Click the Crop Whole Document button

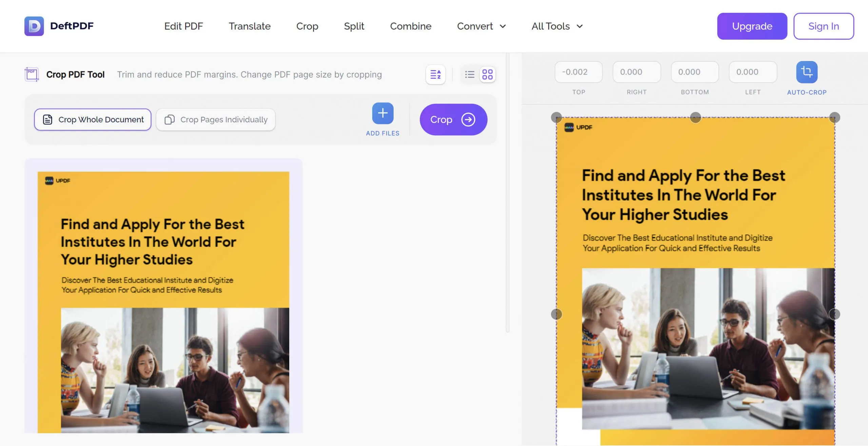[x=92, y=119]
